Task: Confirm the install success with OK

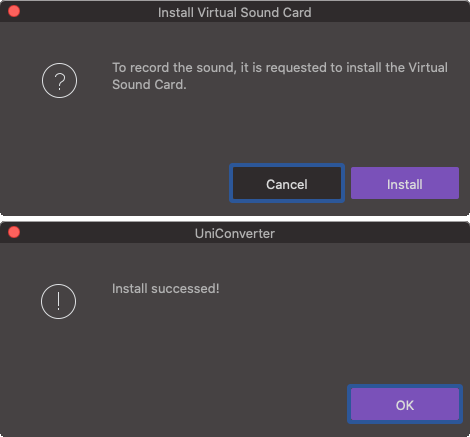Action: [405, 404]
